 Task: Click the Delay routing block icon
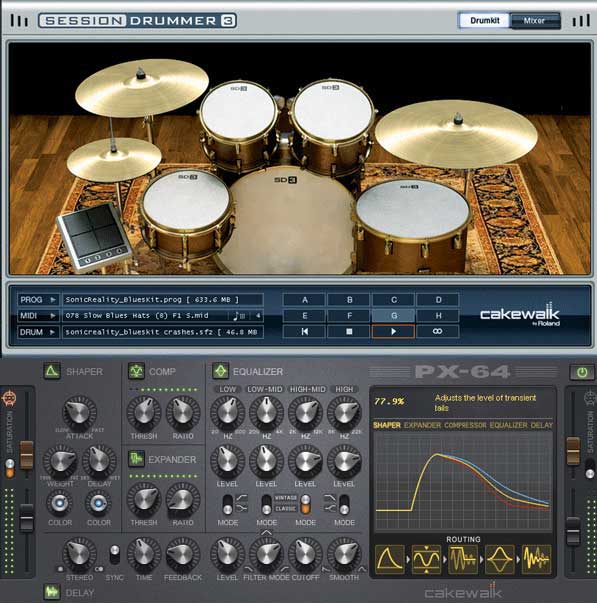(x=537, y=559)
